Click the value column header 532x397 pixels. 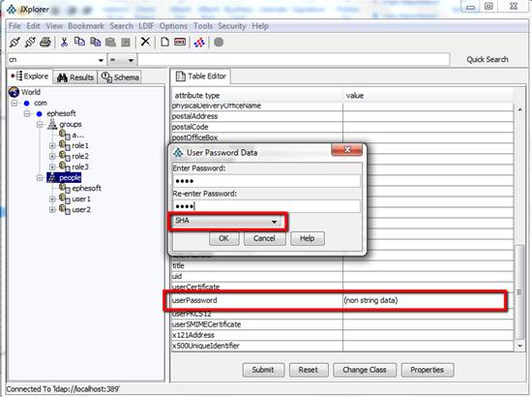pyautogui.click(x=429, y=96)
